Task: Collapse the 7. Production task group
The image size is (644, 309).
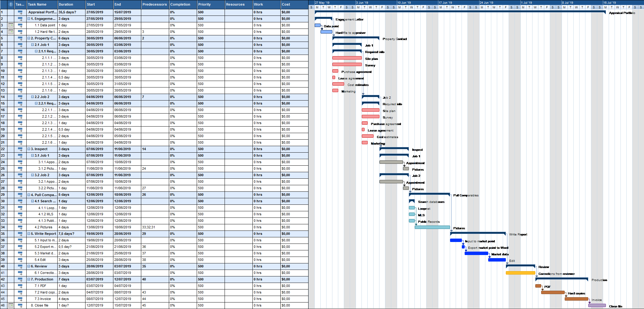Action: pyautogui.click(x=29, y=279)
